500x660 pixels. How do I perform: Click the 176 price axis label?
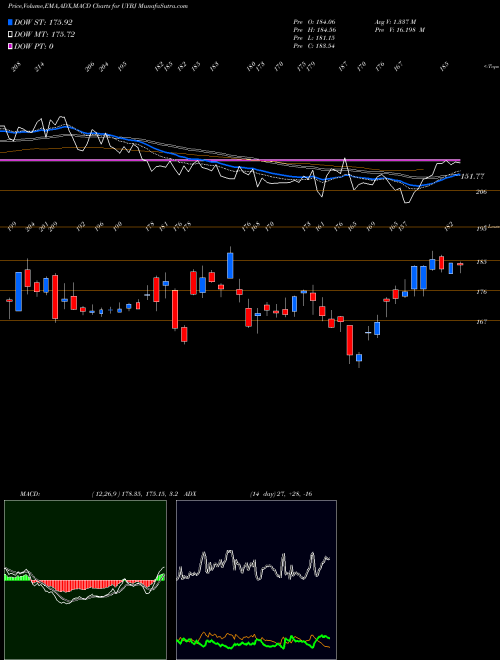point(482,291)
